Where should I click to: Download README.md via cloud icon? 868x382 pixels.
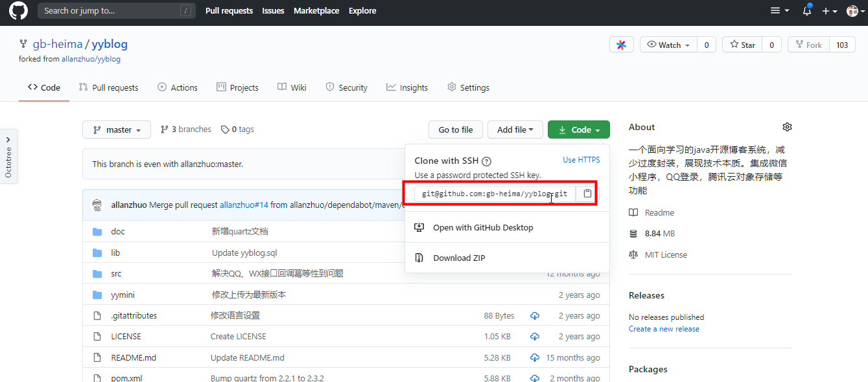[535, 357]
